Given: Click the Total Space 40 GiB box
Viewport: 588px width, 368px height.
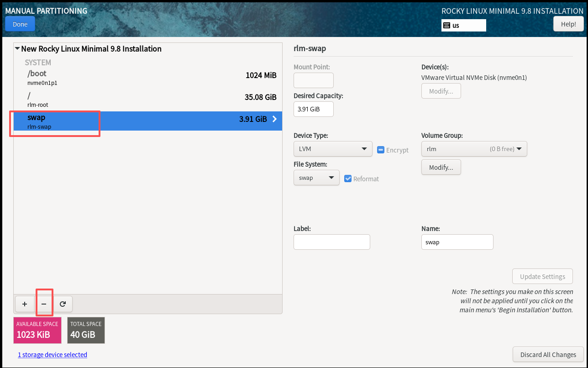Looking at the screenshot, I should click(x=86, y=330).
